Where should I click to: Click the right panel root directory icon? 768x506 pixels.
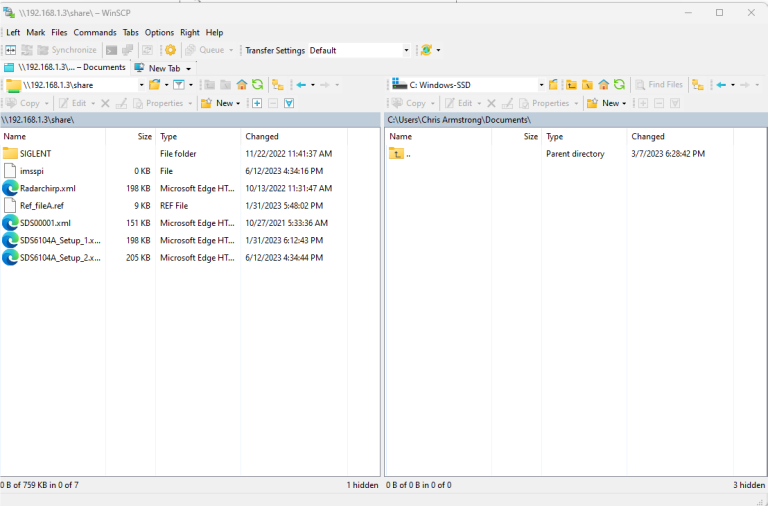[587, 85]
